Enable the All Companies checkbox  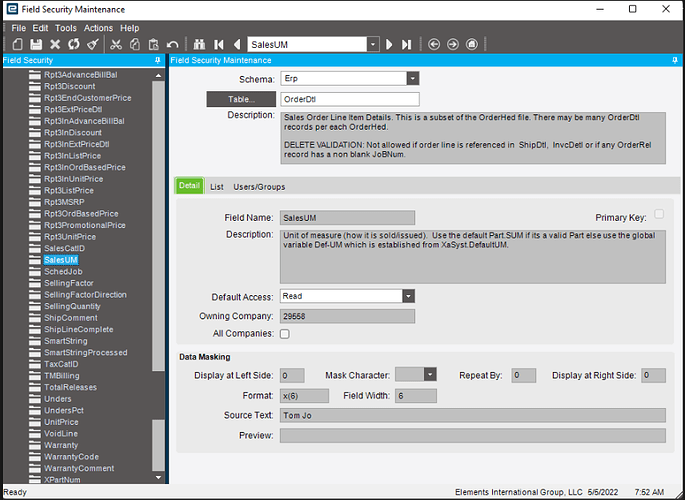(285, 334)
